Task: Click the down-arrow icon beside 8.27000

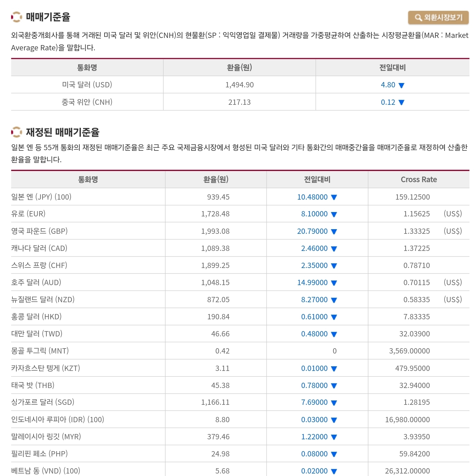Action: click(334, 300)
